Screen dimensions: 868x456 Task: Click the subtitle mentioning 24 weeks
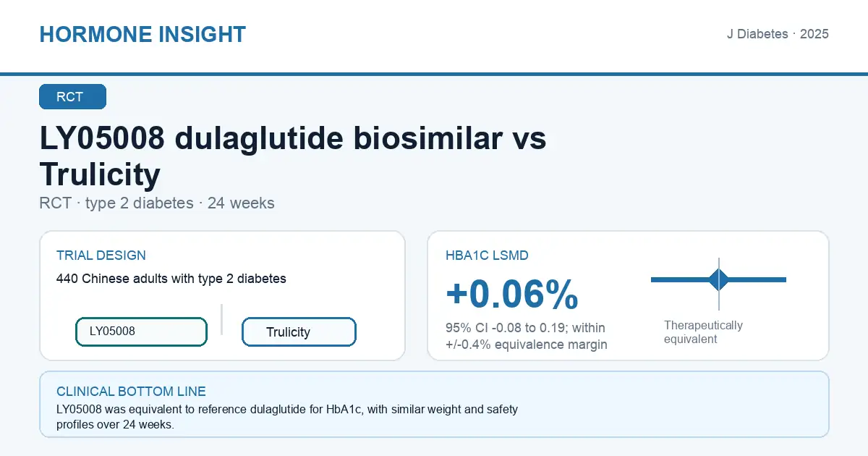(157, 203)
